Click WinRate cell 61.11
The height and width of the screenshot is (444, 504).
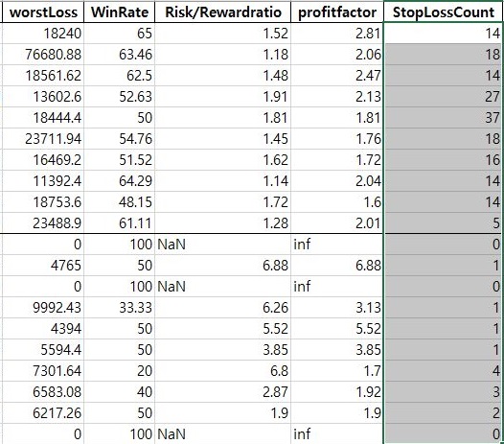coord(119,223)
